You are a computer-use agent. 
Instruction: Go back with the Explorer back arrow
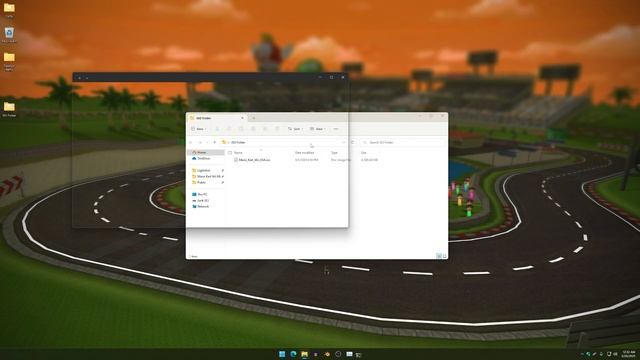(x=191, y=142)
